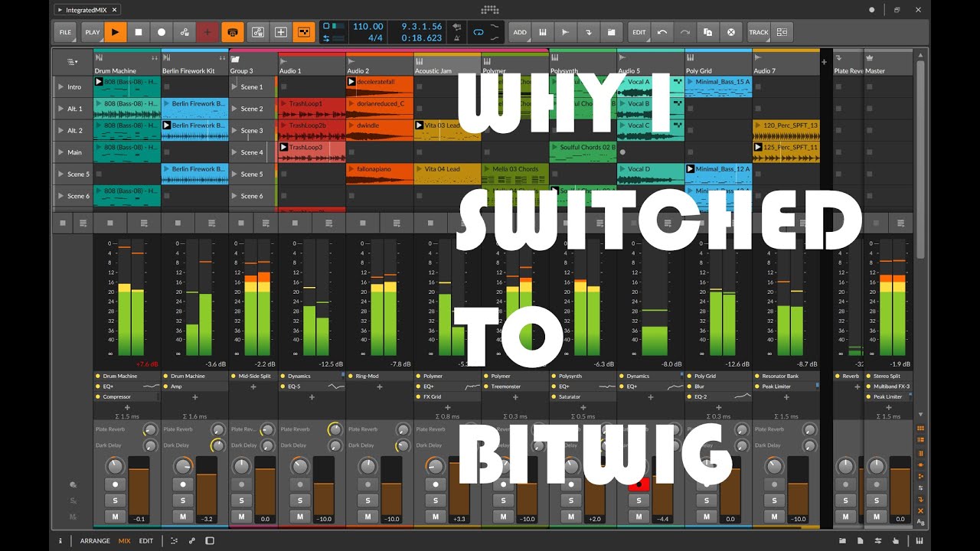Record-arm the Berlin Firework Kit track

(183, 484)
